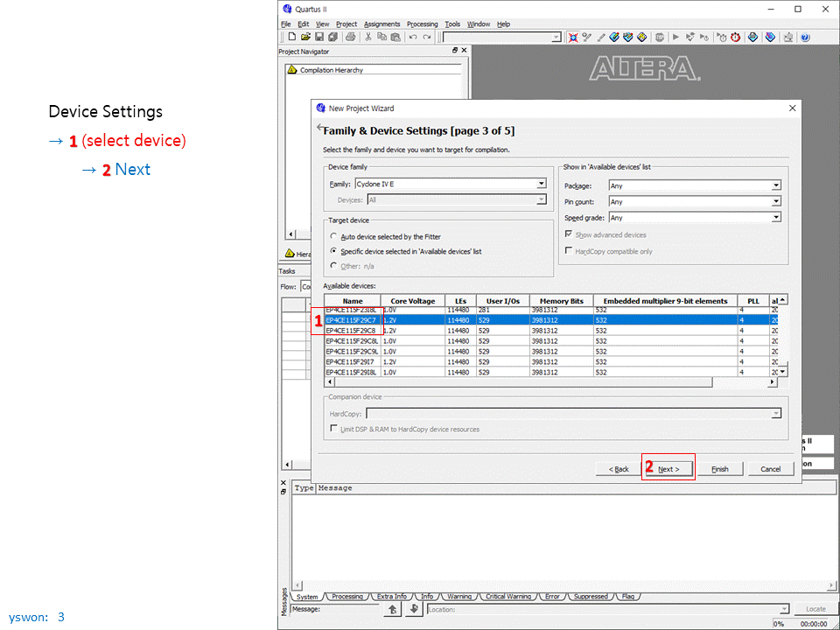
Task: Open the File menu
Action: pos(285,24)
